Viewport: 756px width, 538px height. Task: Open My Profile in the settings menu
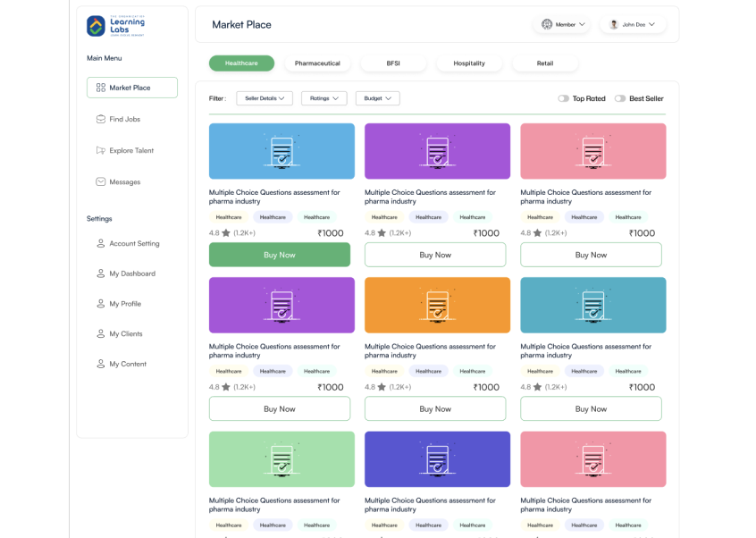125,304
